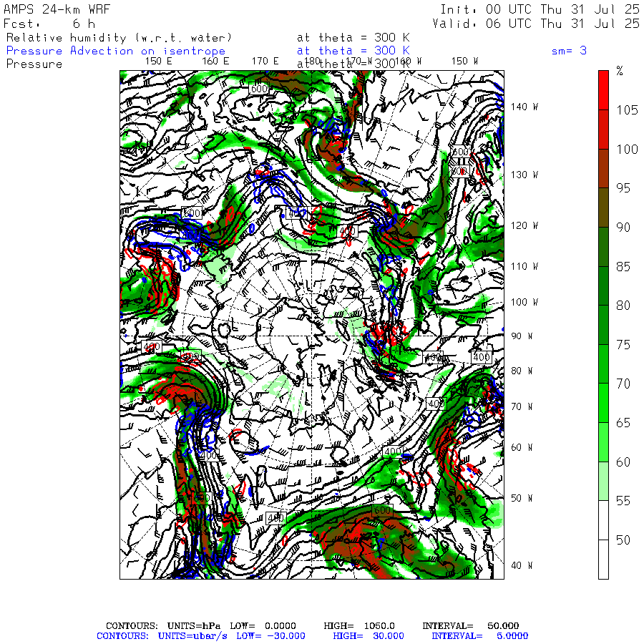Click the 'AMPS 24-km WRF' title text
Viewport: 644px width, 644px height.
57,9
